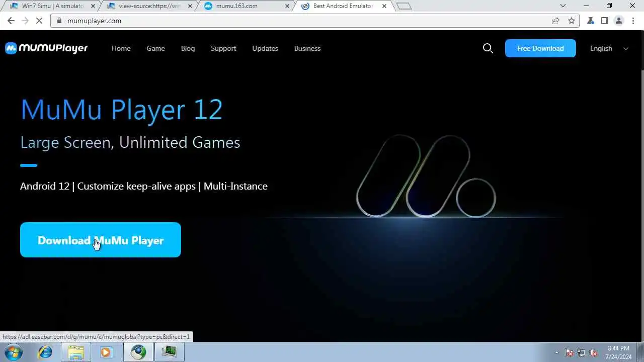This screenshot has width=644, height=362.
Task: Open the Home nav item
Action: [121, 48]
